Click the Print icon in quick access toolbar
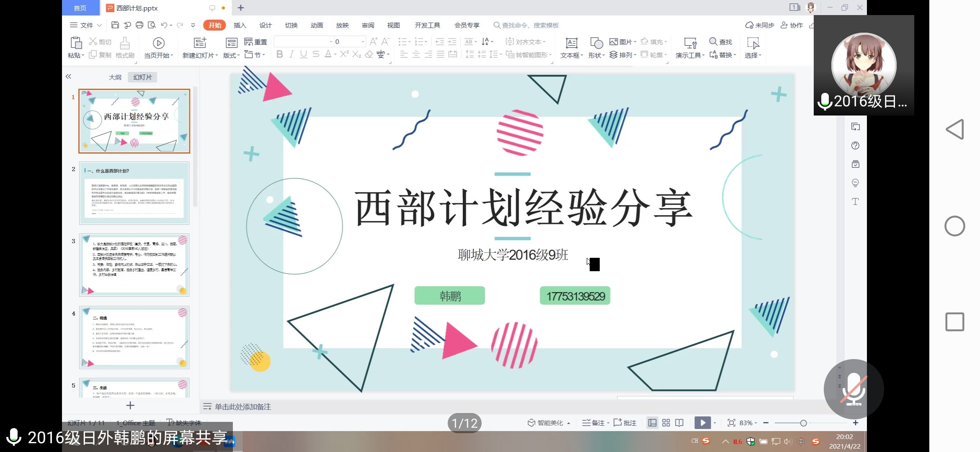Viewport: 980px width, 452px height. coord(139,25)
